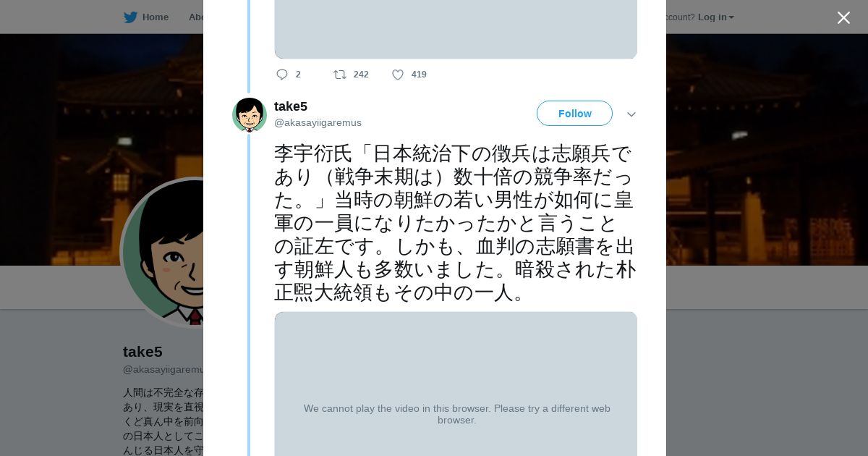Image resolution: width=868 pixels, height=456 pixels.
Task: Expand the tweet options chevron
Action: [631, 114]
